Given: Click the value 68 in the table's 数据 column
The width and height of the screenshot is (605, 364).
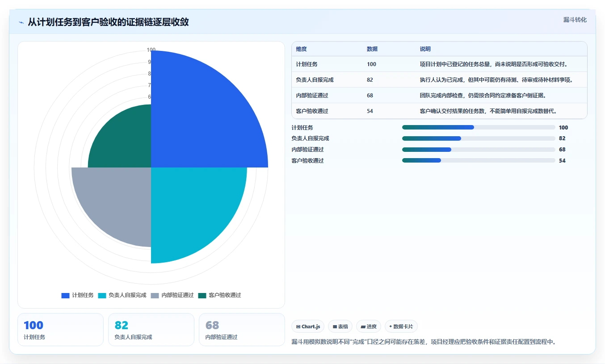Looking at the screenshot, I should point(370,96).
